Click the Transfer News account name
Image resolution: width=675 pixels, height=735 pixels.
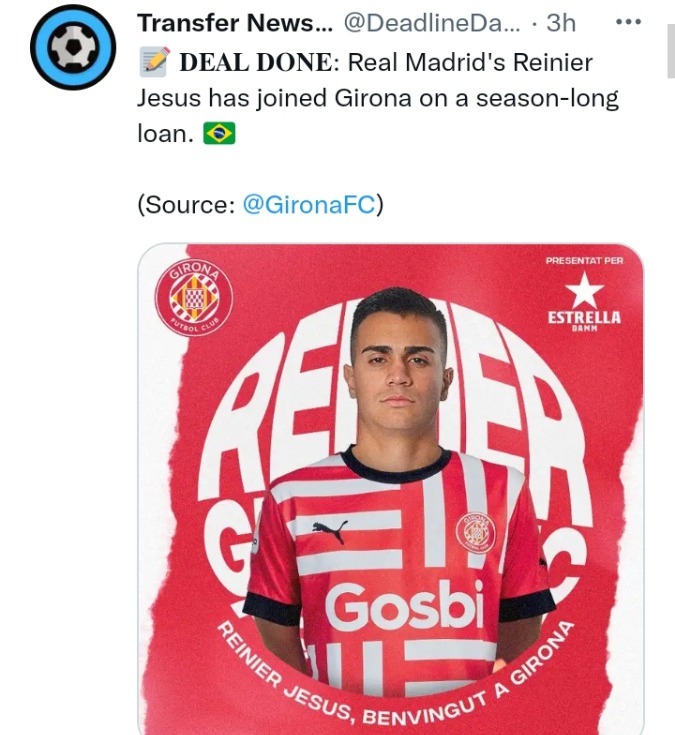[x=235, y=22]
